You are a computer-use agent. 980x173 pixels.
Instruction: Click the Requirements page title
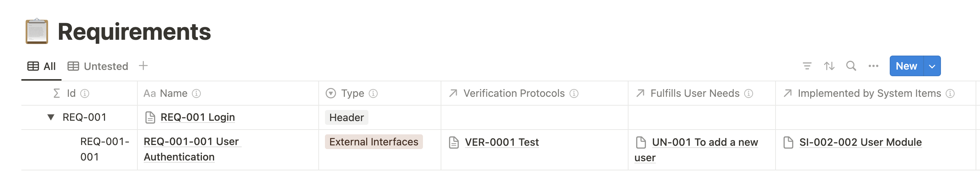(134, 32)
